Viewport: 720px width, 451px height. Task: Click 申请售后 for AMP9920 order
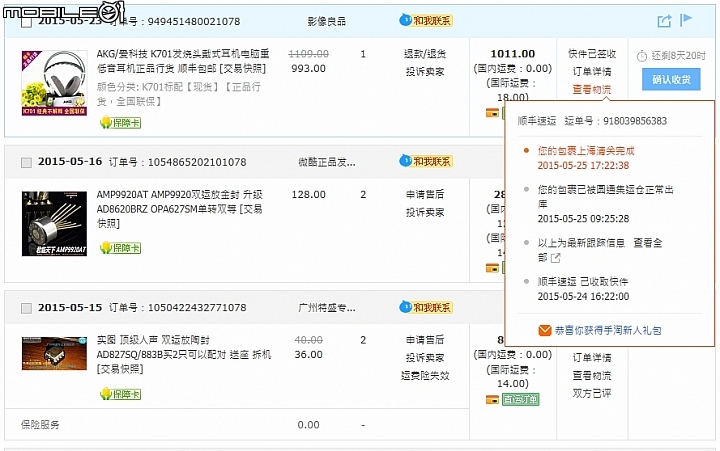click(425, 195)
